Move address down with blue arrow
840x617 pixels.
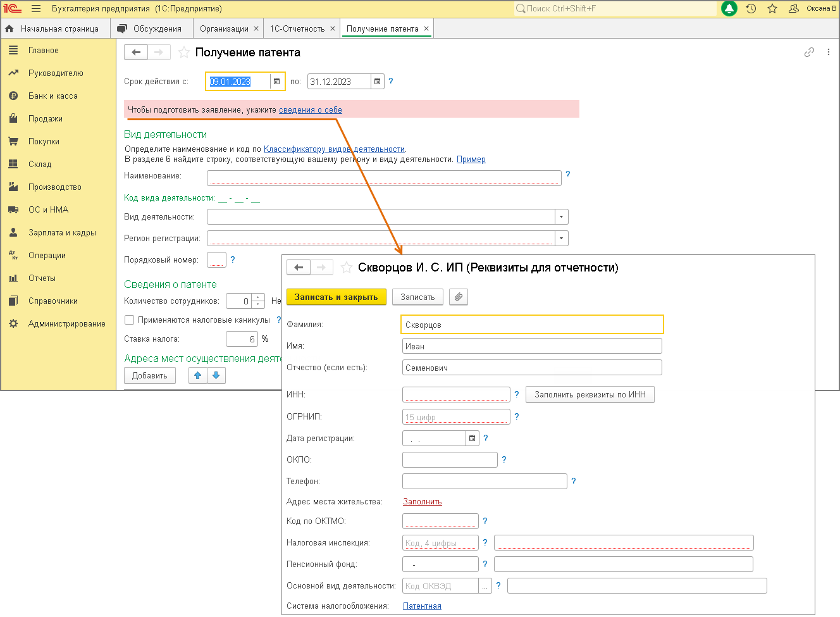tap(216, 375)
